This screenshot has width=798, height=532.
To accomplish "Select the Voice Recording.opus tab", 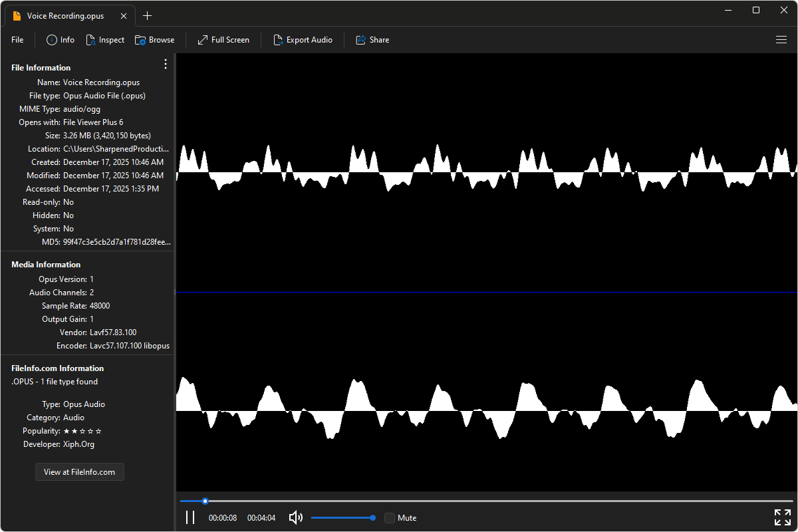I will pos(66,15).
